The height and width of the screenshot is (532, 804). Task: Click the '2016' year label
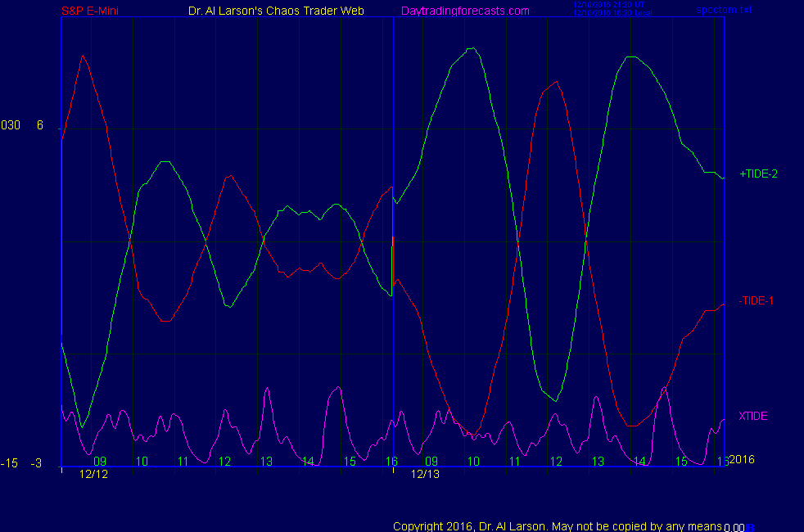[x=742, y=459]
